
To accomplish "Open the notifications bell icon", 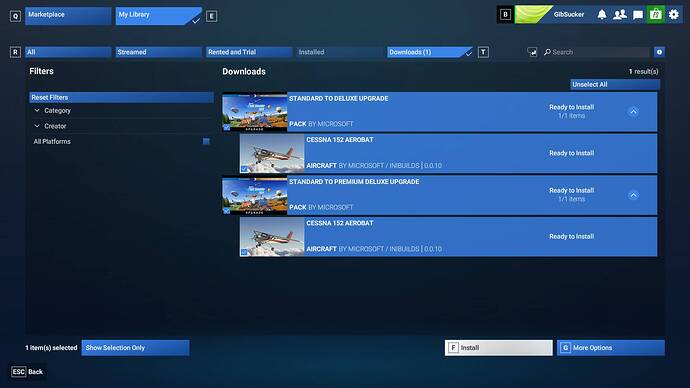I will pos(602,15).
